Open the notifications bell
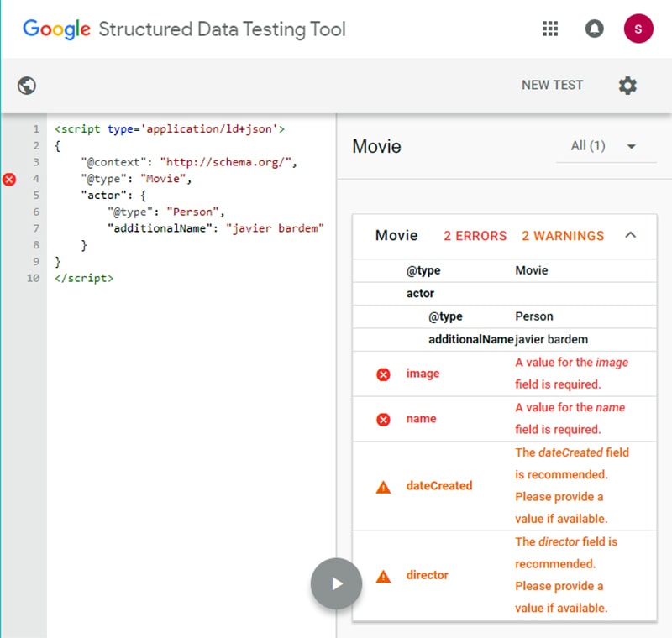This screenshot has width=672, height=638. [x=595, y=29]
